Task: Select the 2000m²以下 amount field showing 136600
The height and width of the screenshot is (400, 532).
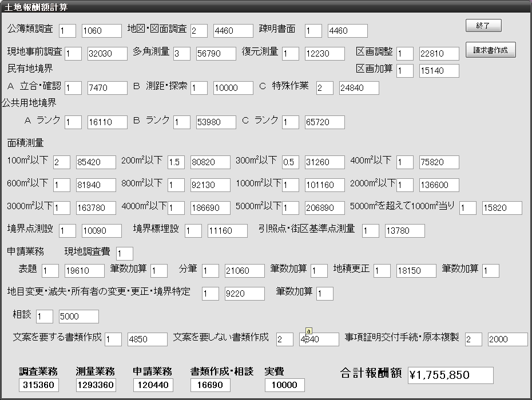Action: 439,185
